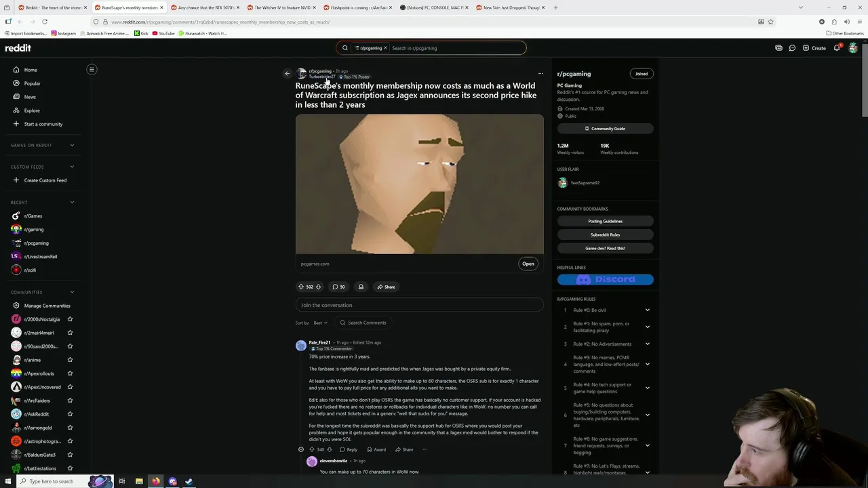Open the RuneScape article image
The height and width of the screenshot is (488, 868).
click(419, 184)
